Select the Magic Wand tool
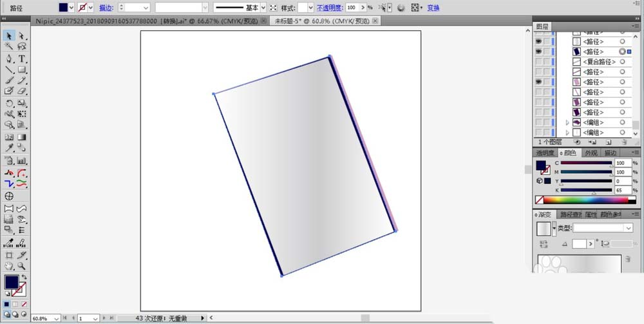Viewport: 644px width, 324px height. tap(9, 46)
